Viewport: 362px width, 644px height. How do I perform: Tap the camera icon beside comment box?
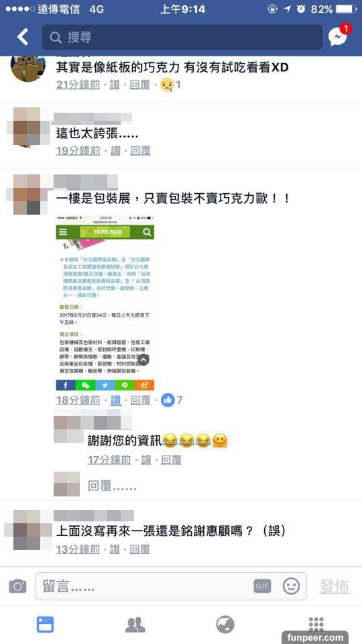click(x=17, y=586)
